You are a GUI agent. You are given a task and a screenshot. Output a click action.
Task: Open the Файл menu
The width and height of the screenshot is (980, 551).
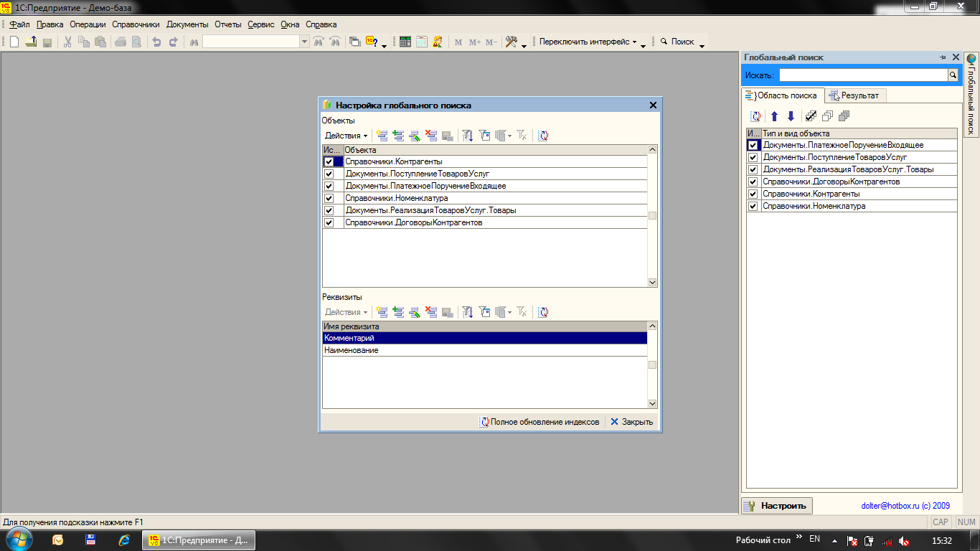tap(19, 24)
